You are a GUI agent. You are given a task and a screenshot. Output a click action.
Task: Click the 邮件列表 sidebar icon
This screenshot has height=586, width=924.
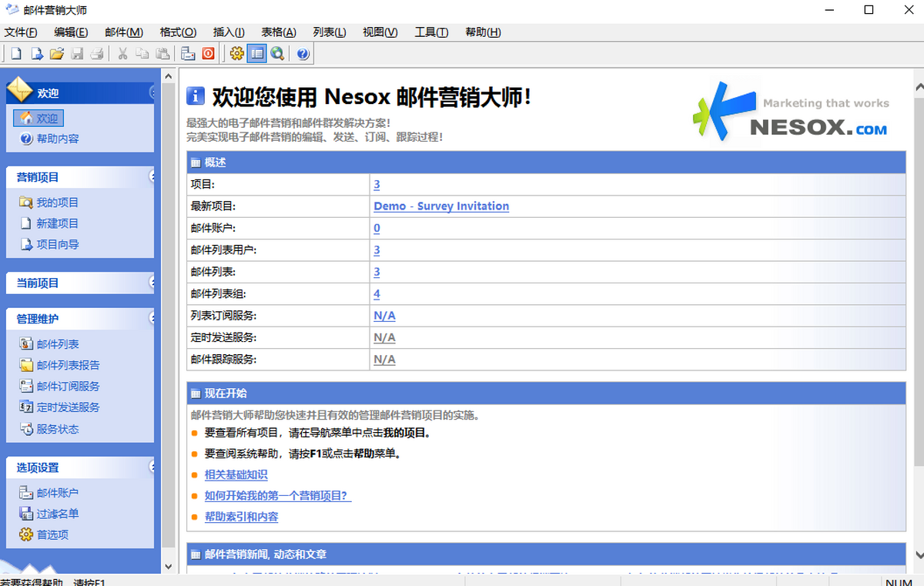click(x=26, y=344)
